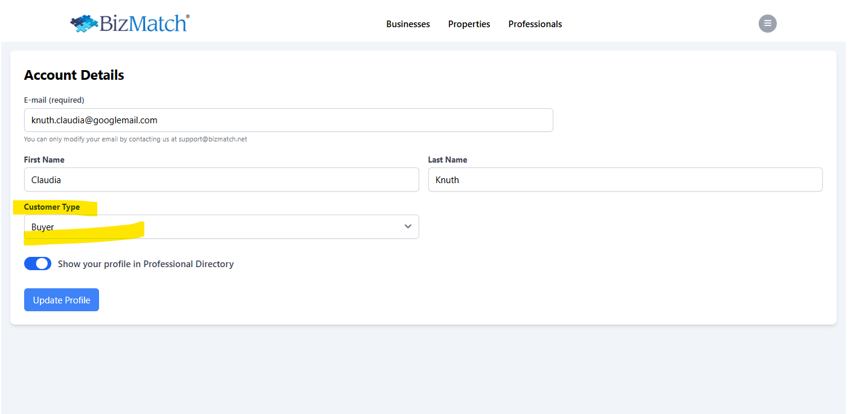Viewport: 868px width, 414px height.
Task: Toggle the Professional Directory profile switch
Action: pos(37,264)
